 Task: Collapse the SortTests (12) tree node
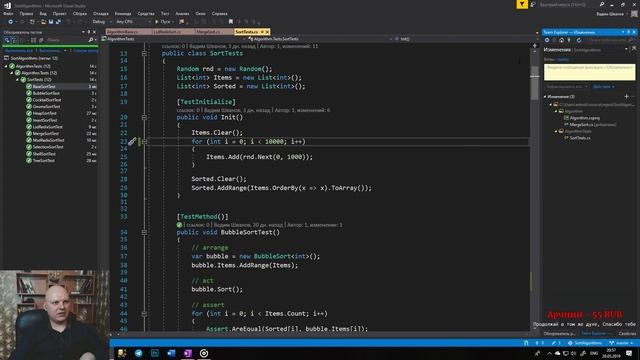(x=18, y=80)
